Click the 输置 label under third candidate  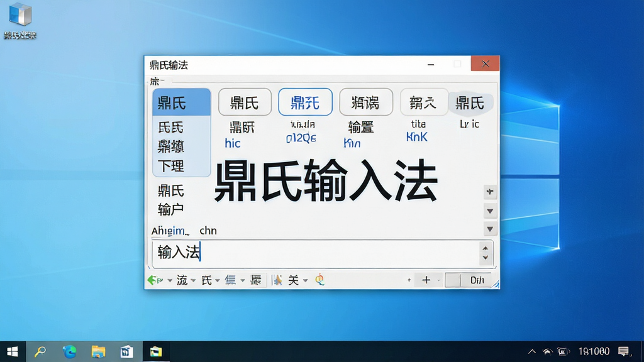[x=361, y=128]
